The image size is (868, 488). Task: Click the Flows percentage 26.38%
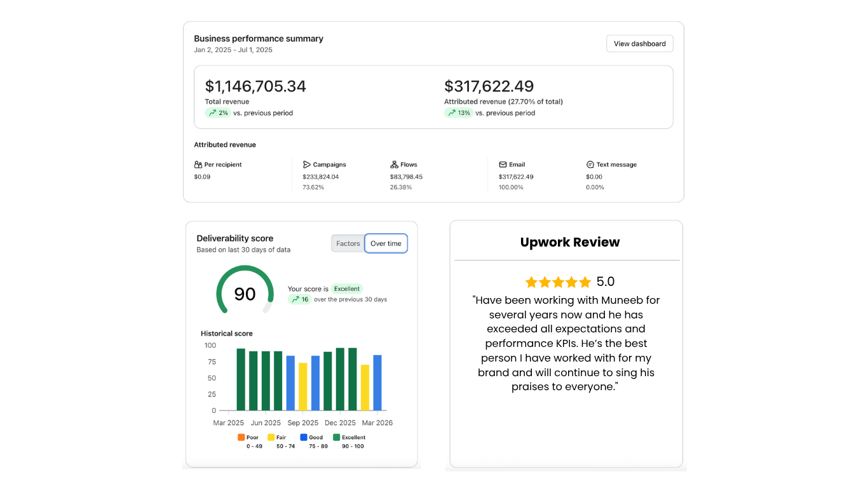tap(401, 187)
